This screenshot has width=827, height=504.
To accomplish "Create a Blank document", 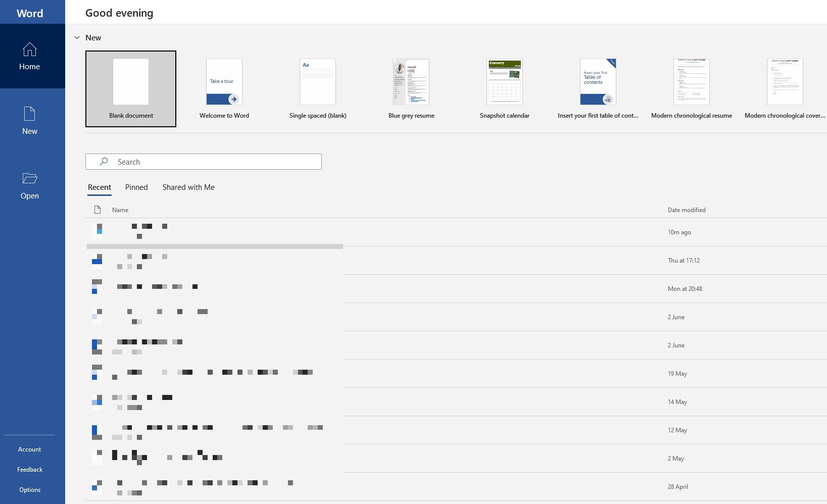I will pyautogui.click(x=130, y=88).
